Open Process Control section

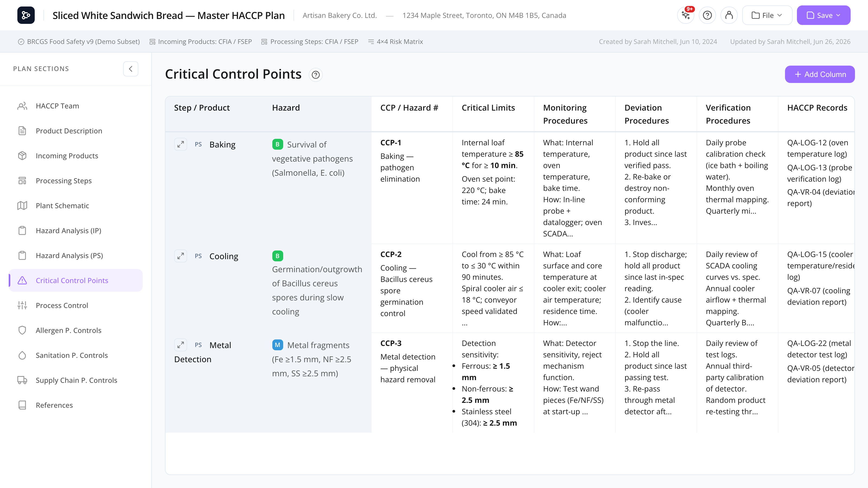(76, 305)
